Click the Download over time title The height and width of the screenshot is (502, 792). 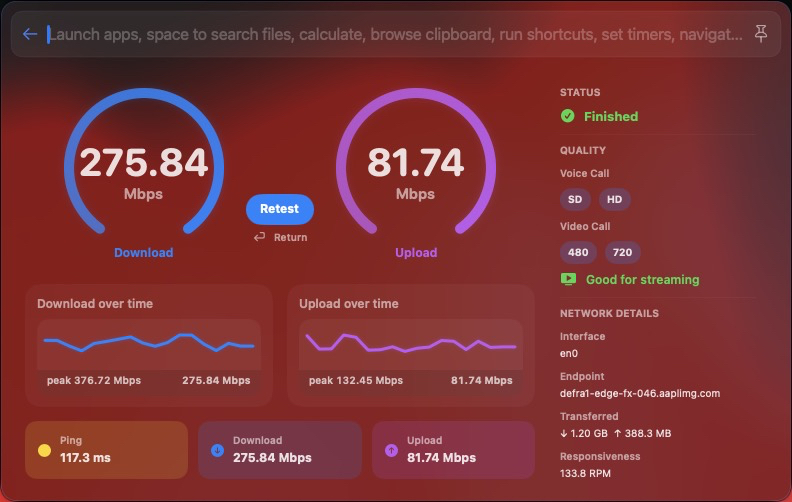pyautogui.click(x=95, y=304)
